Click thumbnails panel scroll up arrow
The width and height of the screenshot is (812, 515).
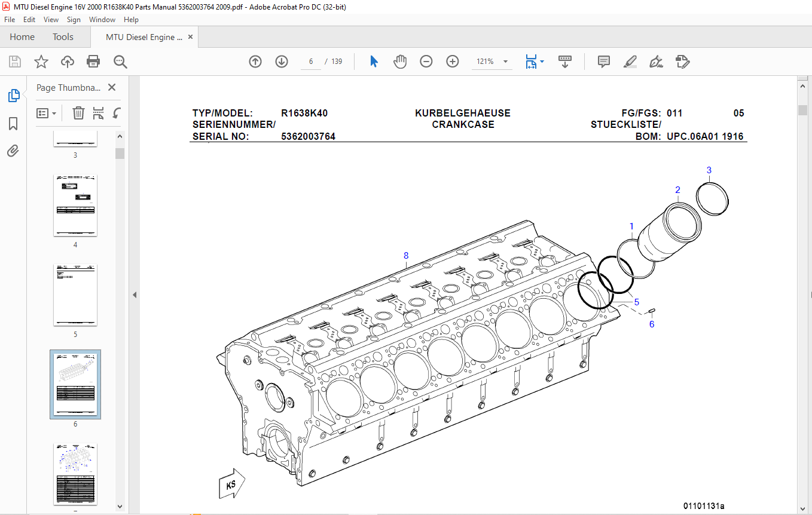click(120, 137)
